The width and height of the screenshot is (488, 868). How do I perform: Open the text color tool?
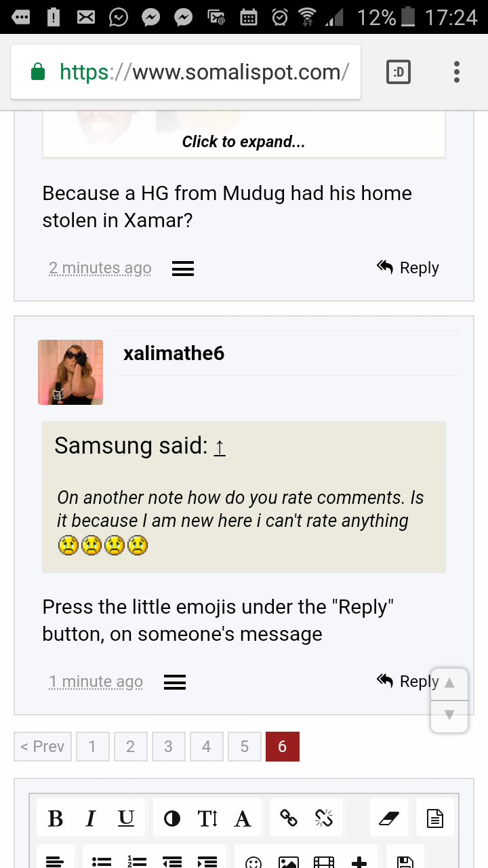click(x=243, y=818)
